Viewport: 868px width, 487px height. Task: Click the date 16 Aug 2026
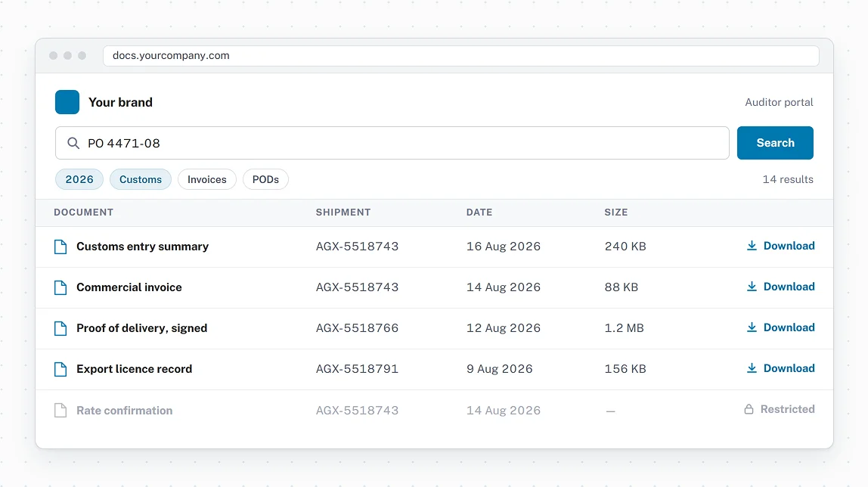[504, 247]
